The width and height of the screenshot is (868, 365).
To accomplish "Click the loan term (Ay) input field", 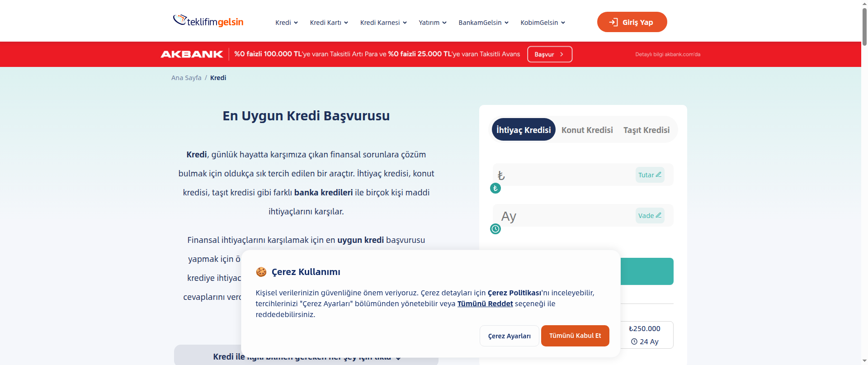I will (x=583, y=215).
